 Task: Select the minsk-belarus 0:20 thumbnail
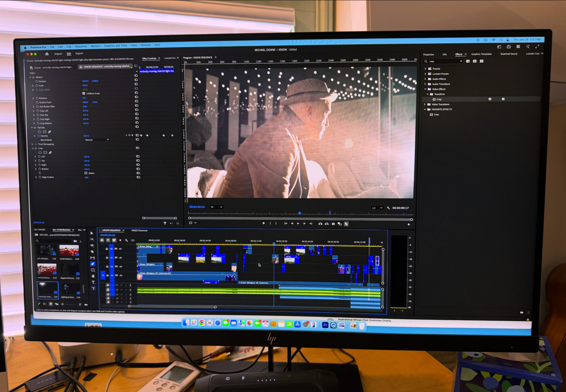click(69, 250)
